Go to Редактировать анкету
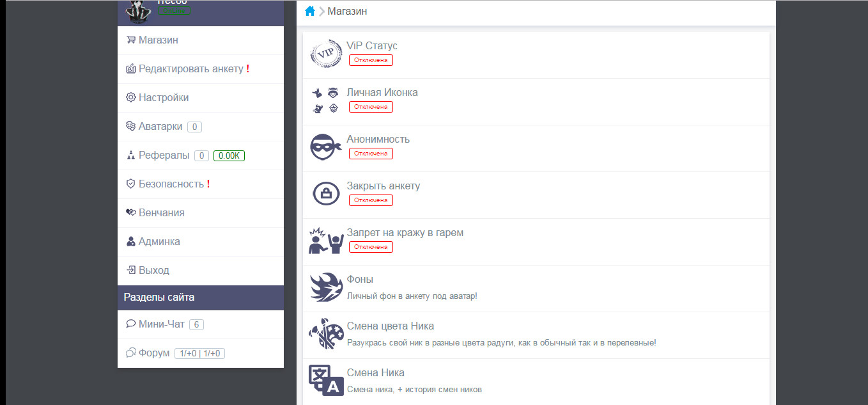 point(190,69)
